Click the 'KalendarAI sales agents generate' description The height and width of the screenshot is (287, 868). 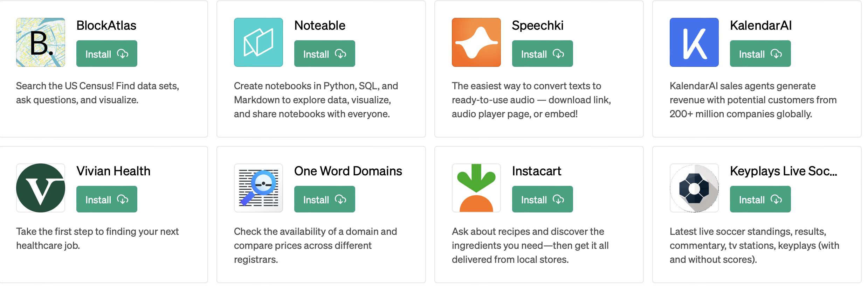753,100
